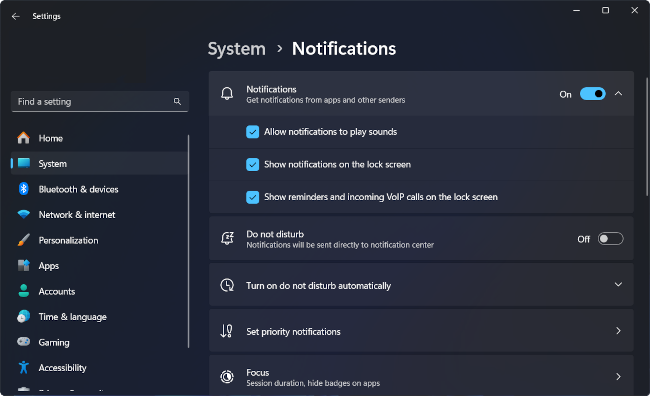Click the back arrow icon in Settings

pos(16,16)
